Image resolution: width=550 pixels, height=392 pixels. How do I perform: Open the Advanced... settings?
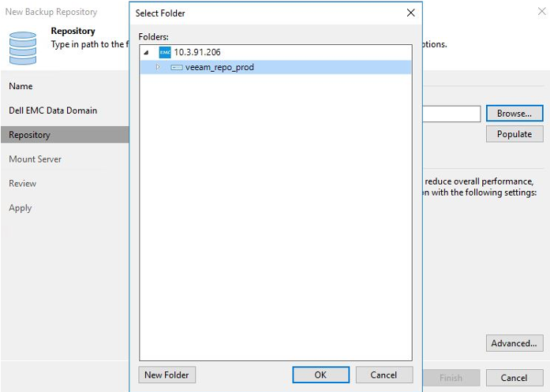514,343
